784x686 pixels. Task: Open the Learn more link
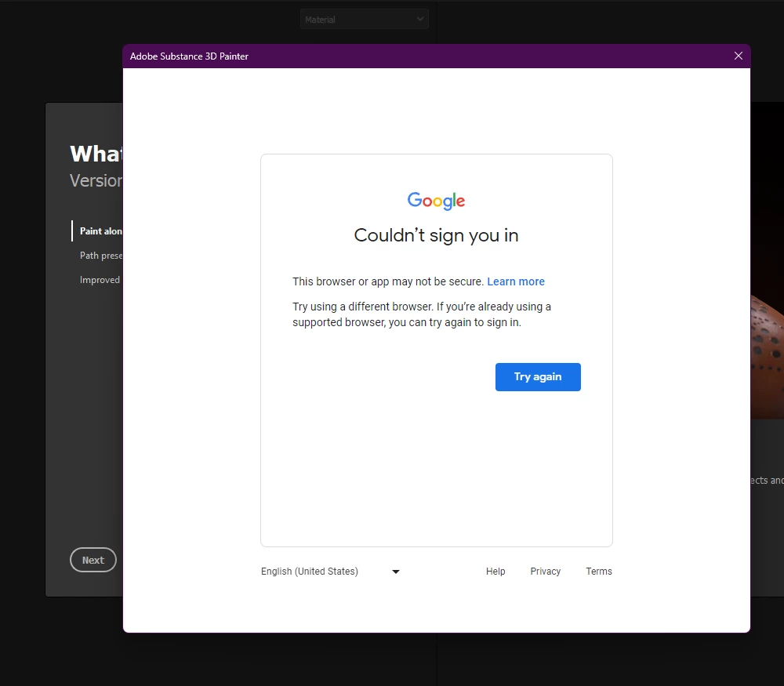[516, 281]
